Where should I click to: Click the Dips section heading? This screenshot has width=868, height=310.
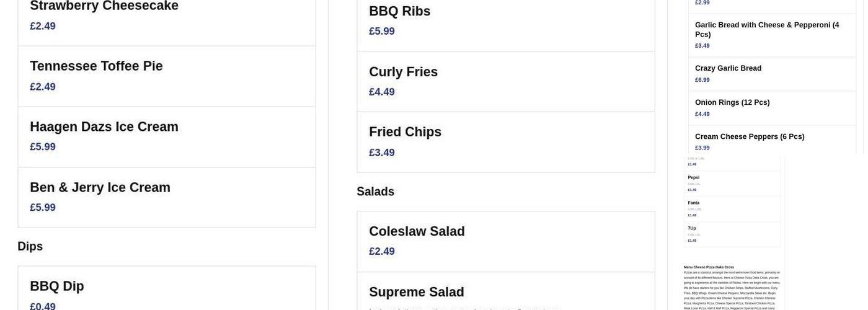coord(30,246)
